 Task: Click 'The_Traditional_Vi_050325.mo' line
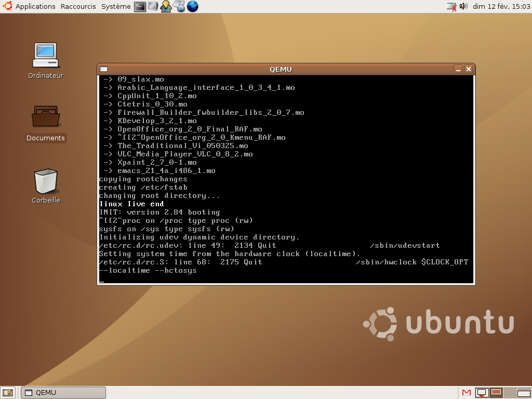[x=182, y=146]
